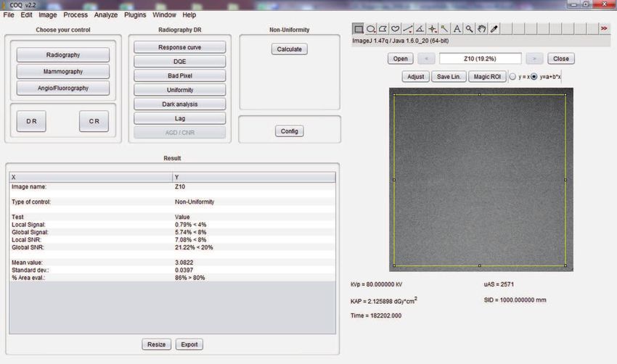Select the Freehand selection tool
The image size is (617, 364).
coord(395,29)
